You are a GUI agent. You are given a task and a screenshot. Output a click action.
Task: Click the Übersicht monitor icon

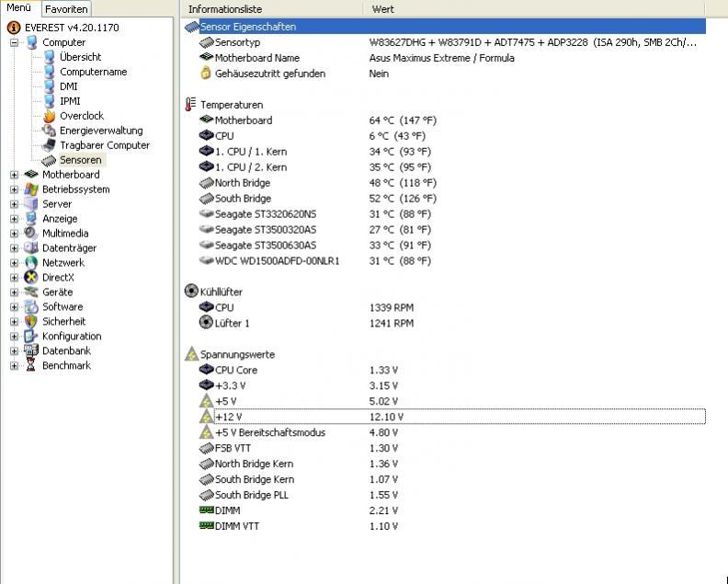pos(50,57)
